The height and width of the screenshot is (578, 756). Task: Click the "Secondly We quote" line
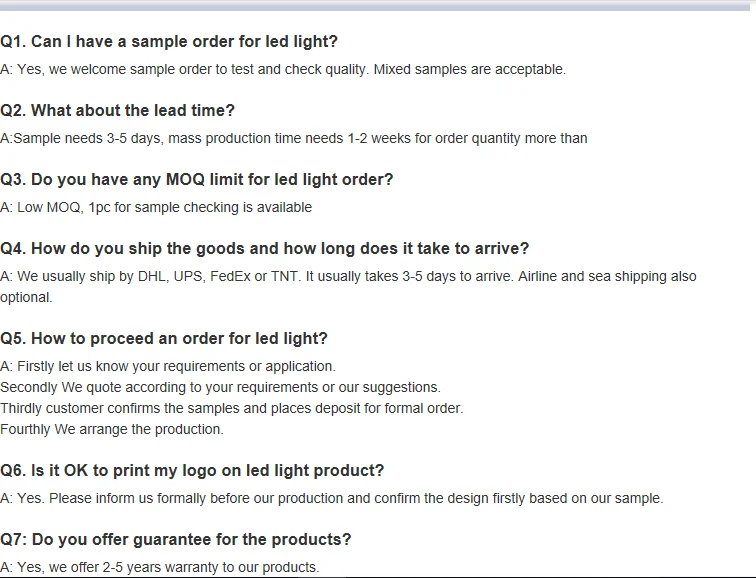(x=220, y=387)
